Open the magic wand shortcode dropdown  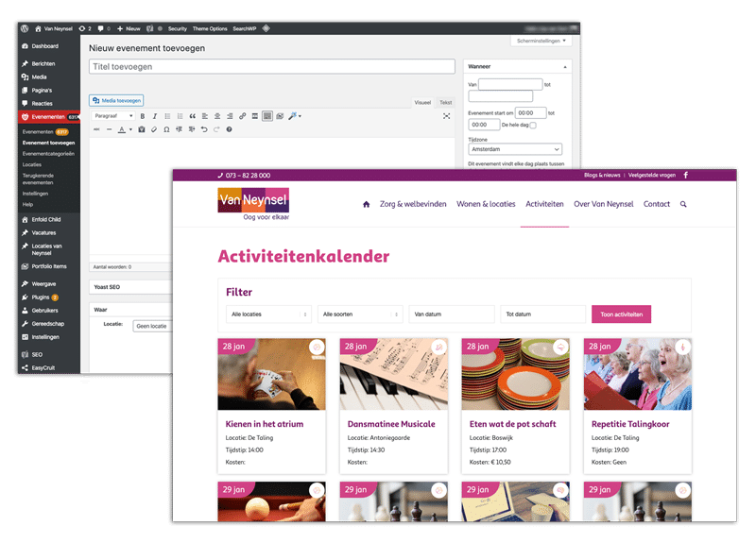coord(295,116)
